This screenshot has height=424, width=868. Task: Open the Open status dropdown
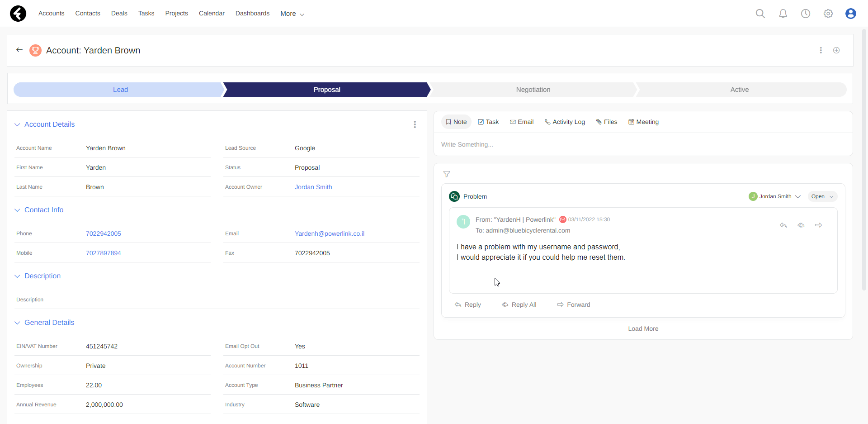822,196
